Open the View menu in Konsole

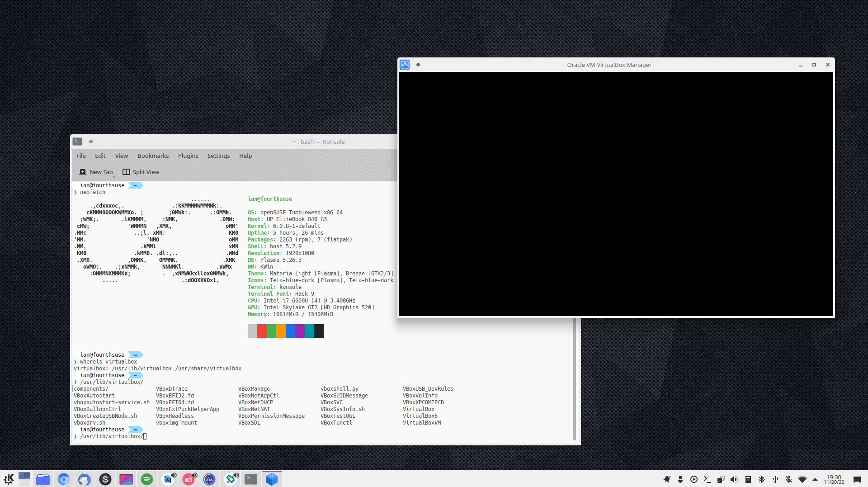tap(122, 156)
